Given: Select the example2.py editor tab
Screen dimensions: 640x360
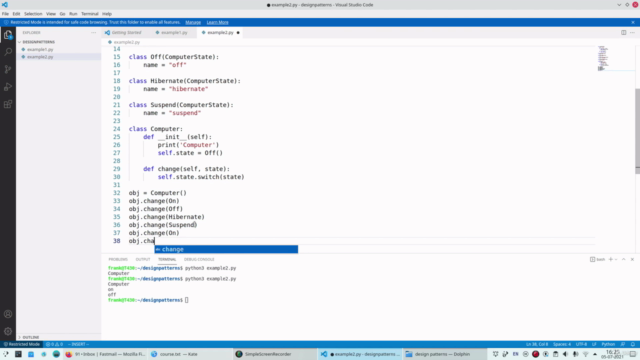Looking at the screenshot, I should [x=220, y=33].
